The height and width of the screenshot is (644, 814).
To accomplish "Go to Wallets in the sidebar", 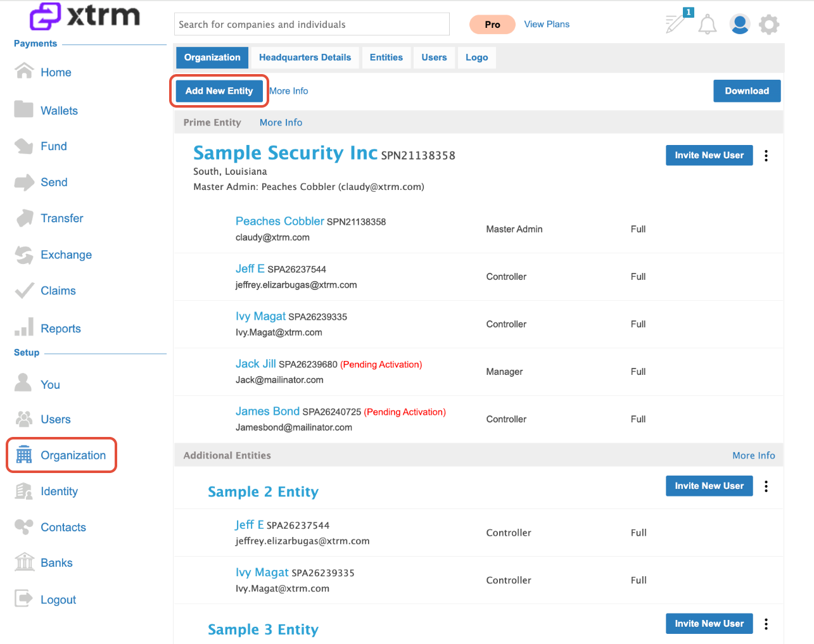I will tap(59, 111).
